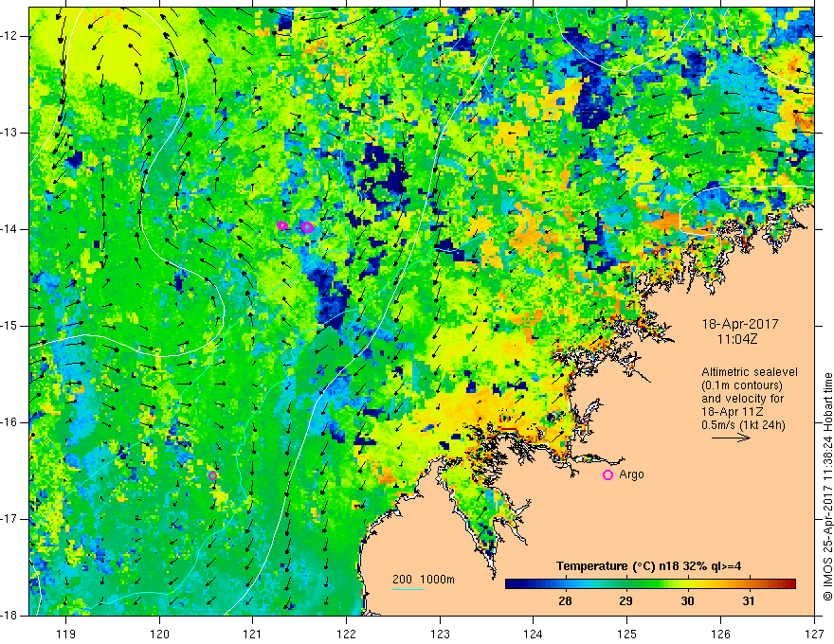Click the '-13' latitude axis label
834x644 pixels.
(10, 133)
